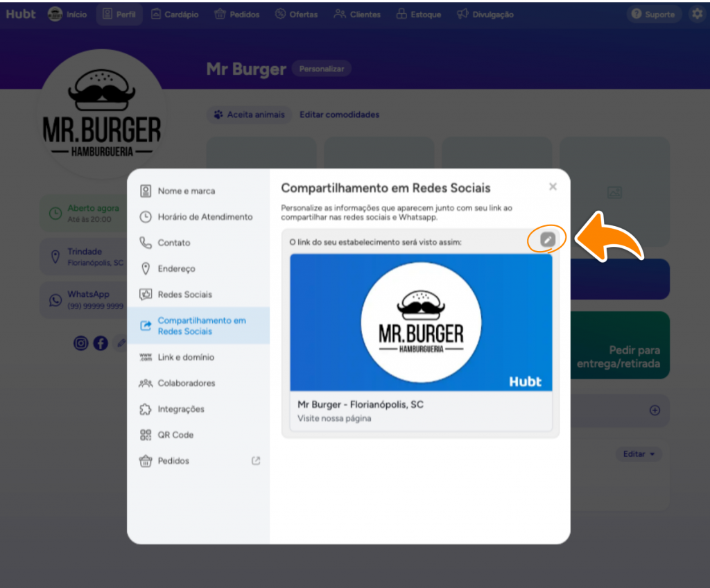Click 'Mr Burger - Florianópolis, SC' preview title
710x588 pixels.
click(361, 404)
